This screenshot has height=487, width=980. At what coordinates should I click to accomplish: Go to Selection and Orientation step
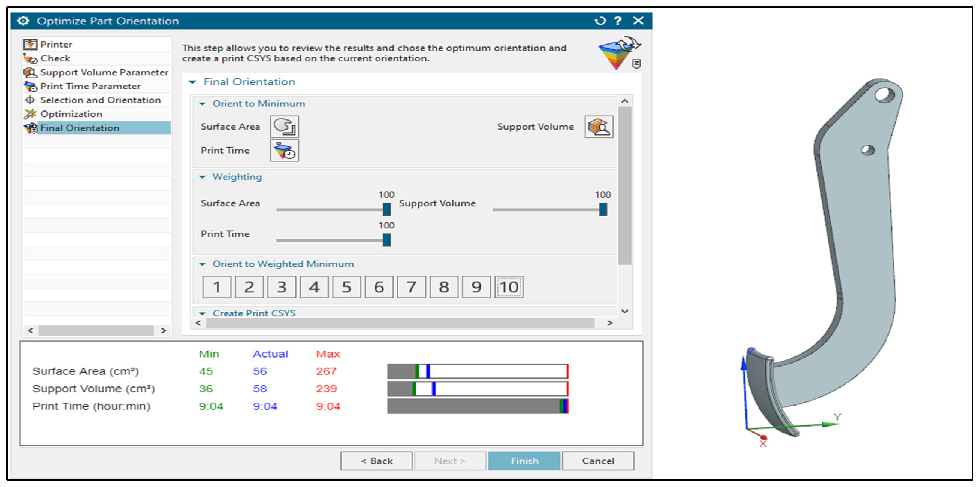[100, 100]
